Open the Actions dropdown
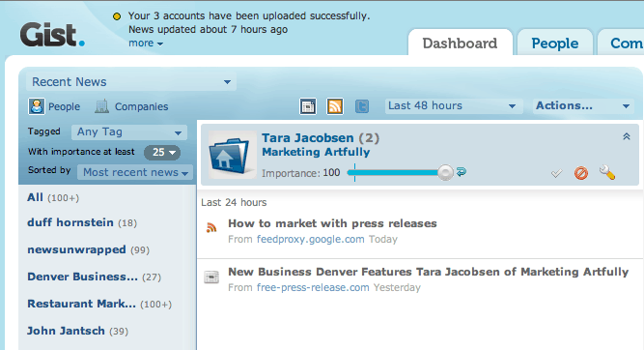644x350 pixels. click(583, 105)
